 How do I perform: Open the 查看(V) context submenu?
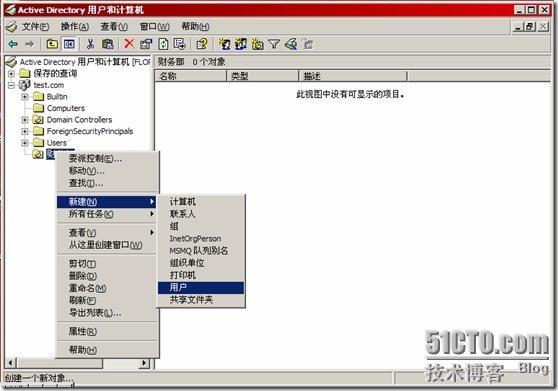[107, 232]
